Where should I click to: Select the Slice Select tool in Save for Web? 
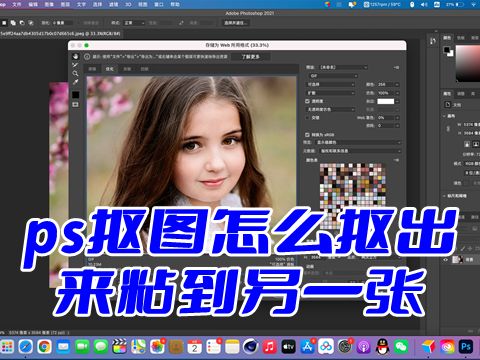point(76,65)
